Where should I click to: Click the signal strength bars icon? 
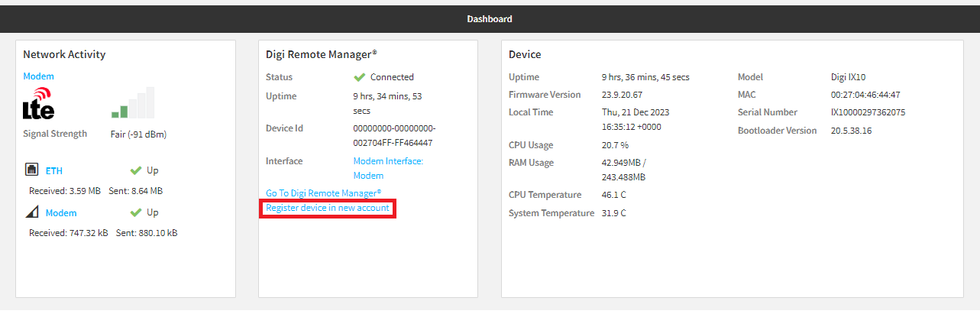point(133,102)
